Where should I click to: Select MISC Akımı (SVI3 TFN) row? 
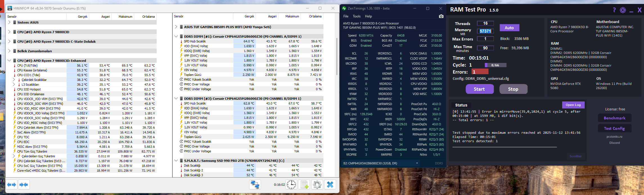[x=85, y=147]
